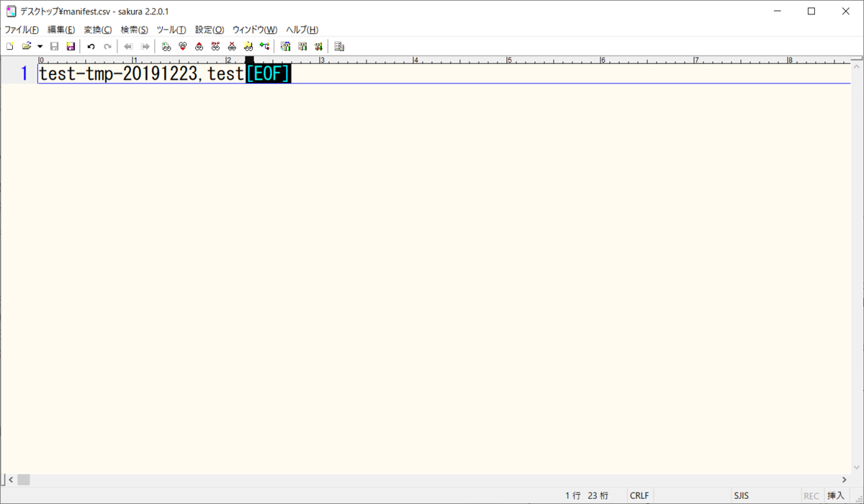Click the horizontal scrollbar left arrow
This screenshot has height=504, width=864.
click(x=10, y=480)
